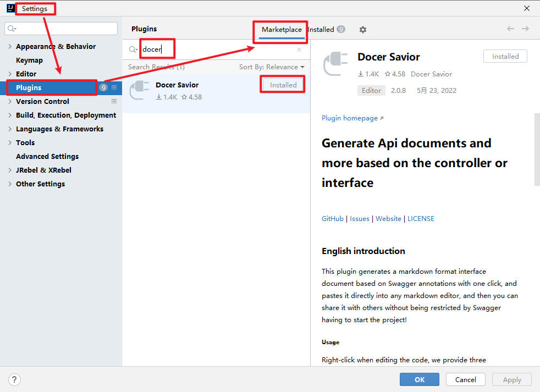This screenshot has height=392, width=540.
Task: Click the 4.58 rating in details header
Action: coord(395,74)
